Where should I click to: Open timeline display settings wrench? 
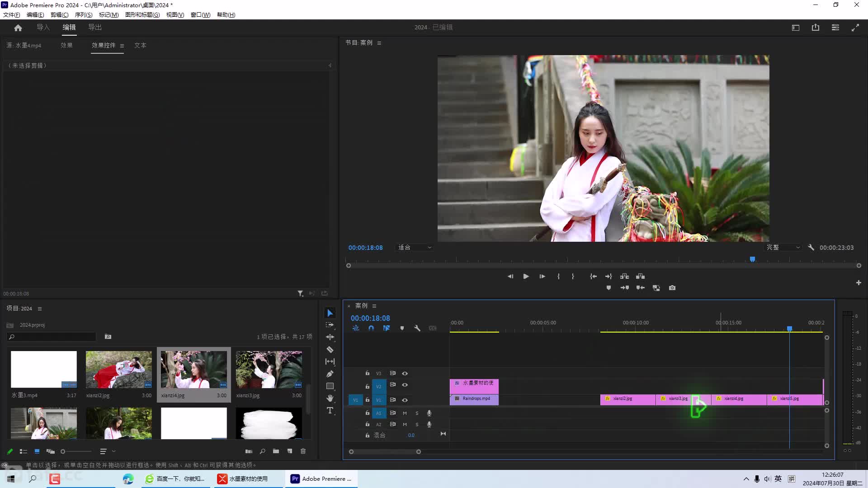coord(417,328)
